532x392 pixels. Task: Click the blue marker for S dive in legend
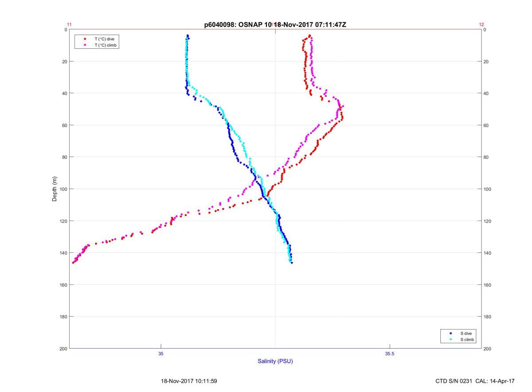coord(451,333)
